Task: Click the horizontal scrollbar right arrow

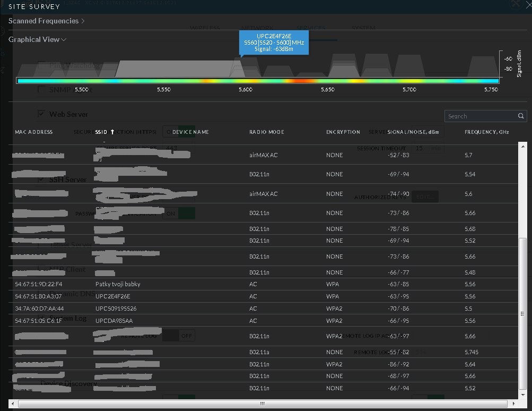Action: [513, 404]
